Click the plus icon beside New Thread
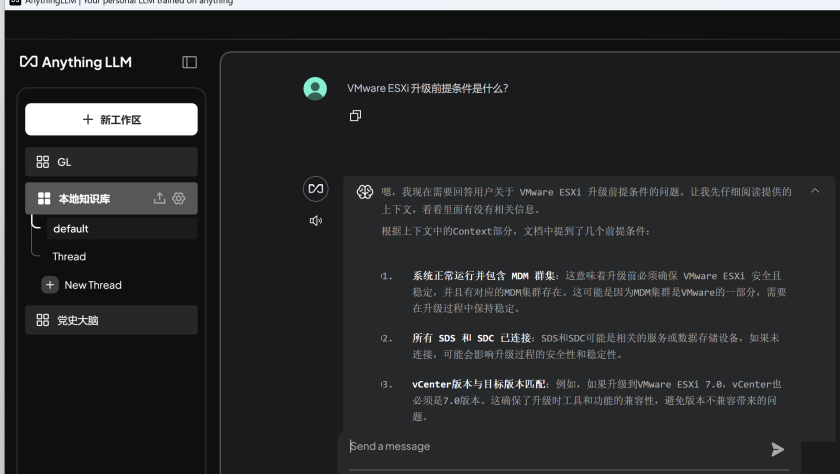The width and height of the screenshot is (840, 474). coord(50,285)
